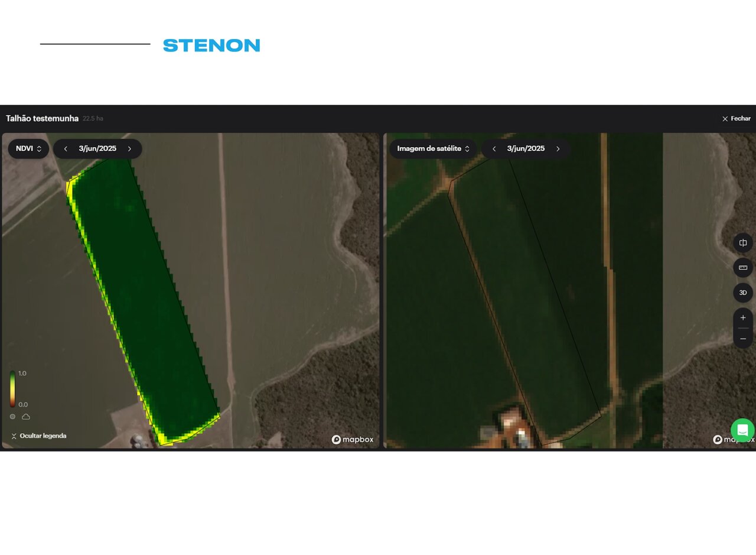Click the 3/jun/2025 date on NDVI panel
The image size is (756, 555).
click(97, 149)
